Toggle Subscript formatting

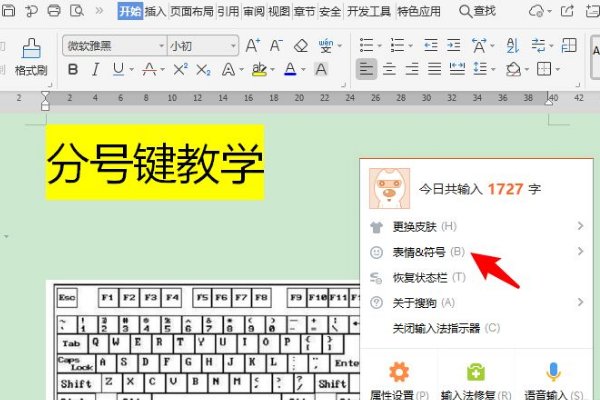click(203, 70)
